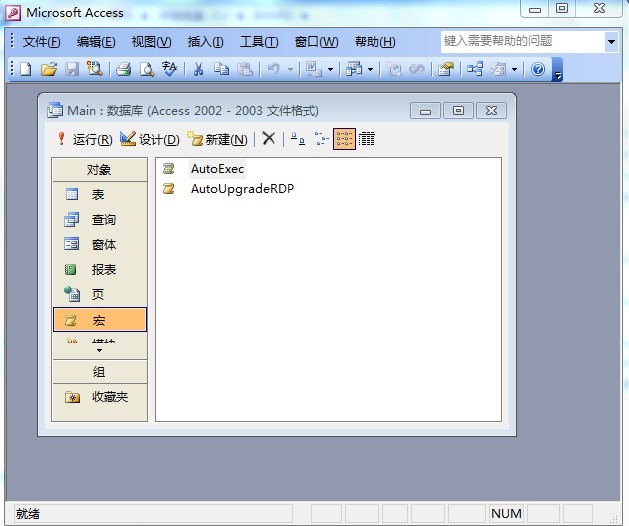The width and height of the screenshot is (629, 526).
Task: Open the 收藏夹 favorites group
Action: click(x=99, y=397)
